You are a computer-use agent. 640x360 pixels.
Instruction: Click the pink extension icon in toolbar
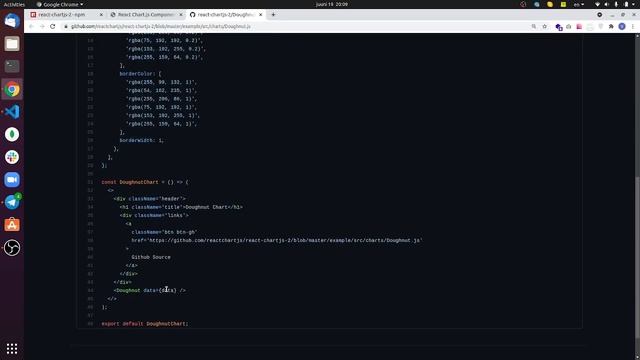click(579, 27)
